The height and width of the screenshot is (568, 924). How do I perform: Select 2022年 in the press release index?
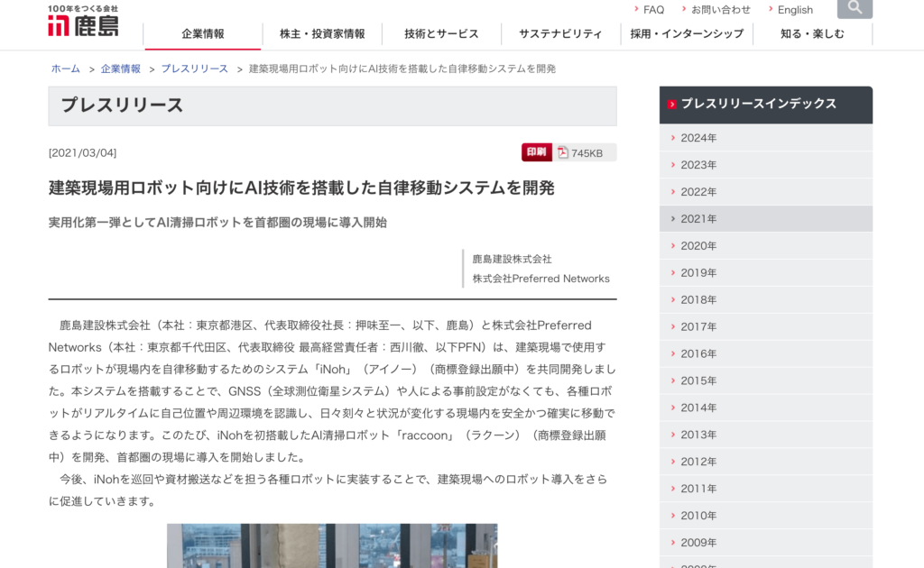765,192
